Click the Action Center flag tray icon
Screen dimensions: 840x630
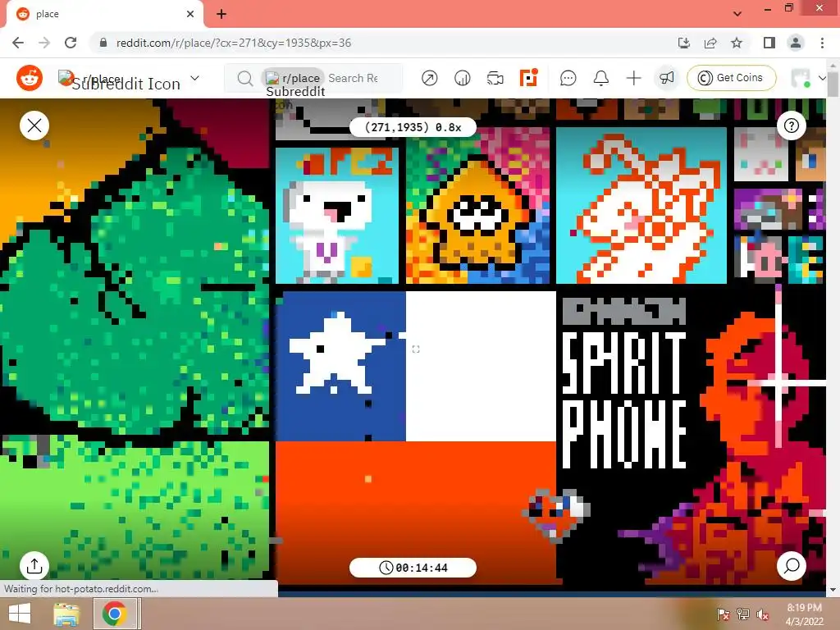tap(724, 614)
